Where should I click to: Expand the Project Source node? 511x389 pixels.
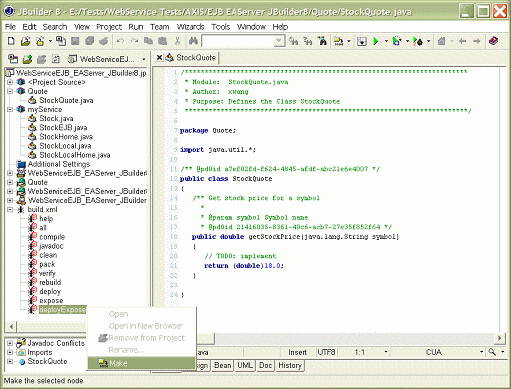[x=10, y=82]
